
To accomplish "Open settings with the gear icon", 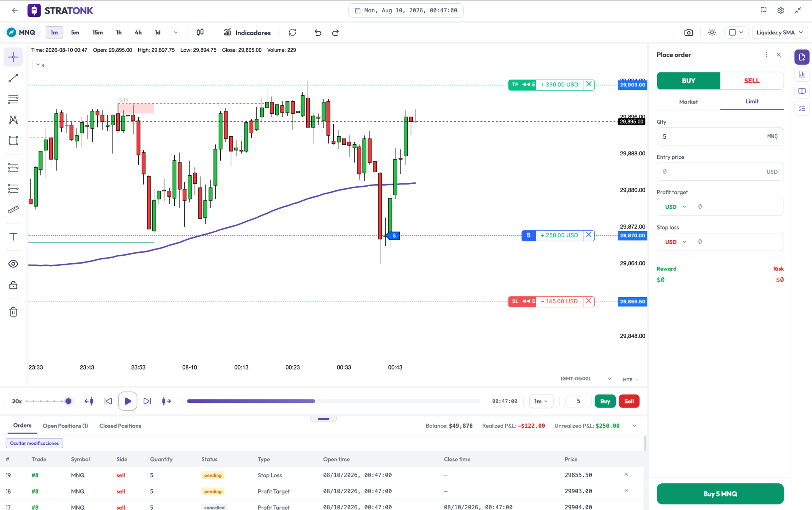I will point(781,11).
